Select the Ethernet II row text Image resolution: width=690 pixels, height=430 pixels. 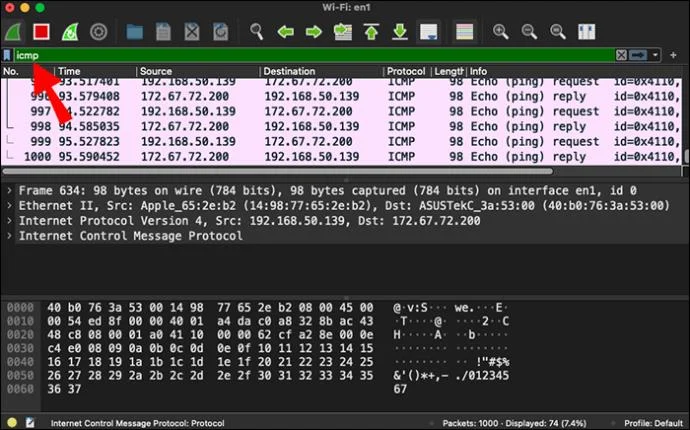pyautogui.click(x=344, y=206)
